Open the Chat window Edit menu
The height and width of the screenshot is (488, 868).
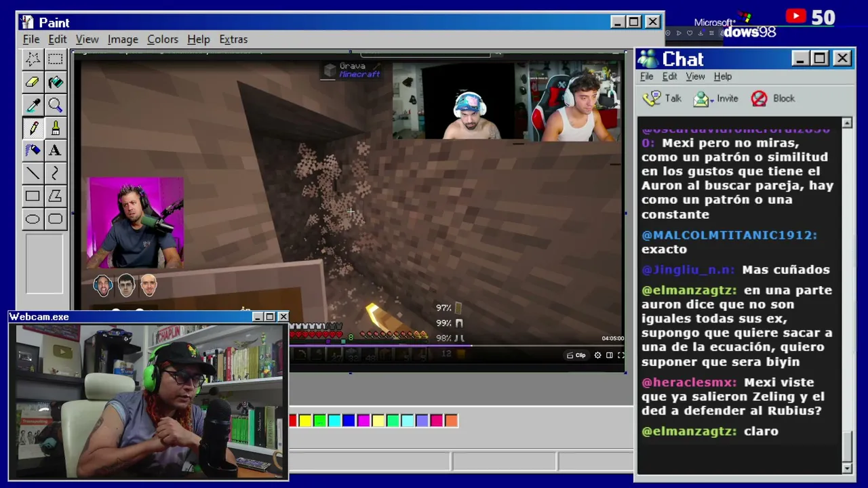(670, 77)
